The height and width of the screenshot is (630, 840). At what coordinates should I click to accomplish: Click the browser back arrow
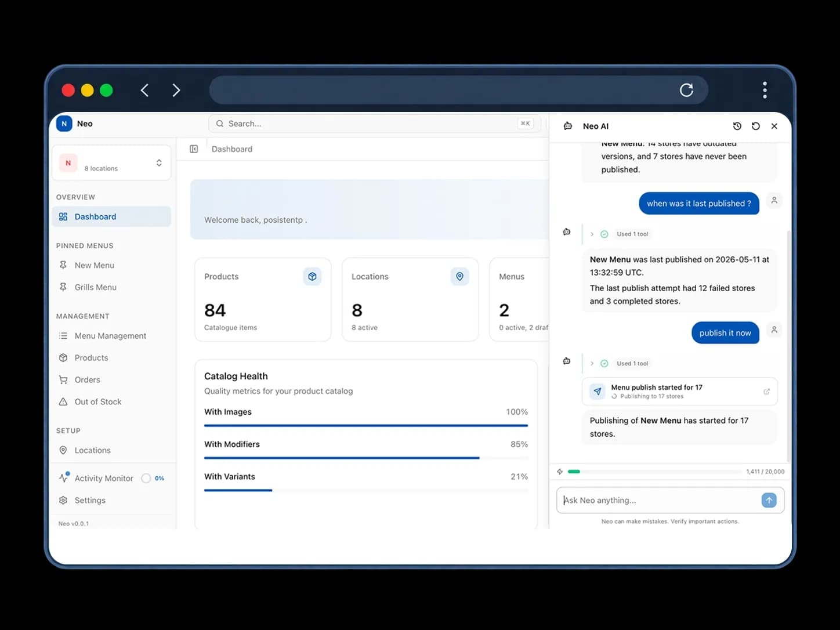[x=145, y=90]
